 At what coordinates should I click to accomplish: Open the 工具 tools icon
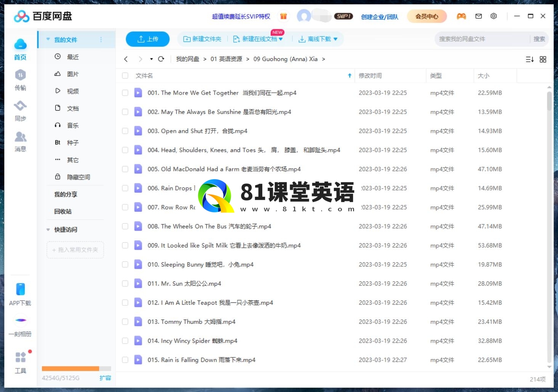coord(21,357)
